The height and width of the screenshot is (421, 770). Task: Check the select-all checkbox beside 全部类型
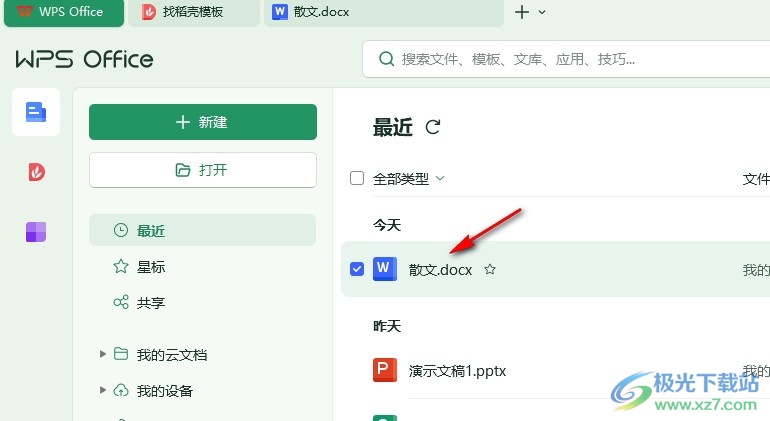coord(357,178)
